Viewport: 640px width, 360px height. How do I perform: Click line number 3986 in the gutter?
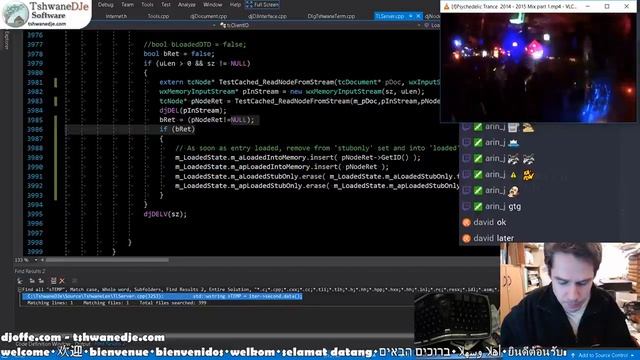35,129
